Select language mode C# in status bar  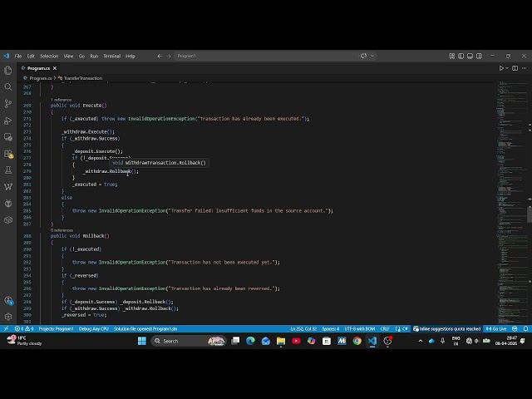(405, 328)
